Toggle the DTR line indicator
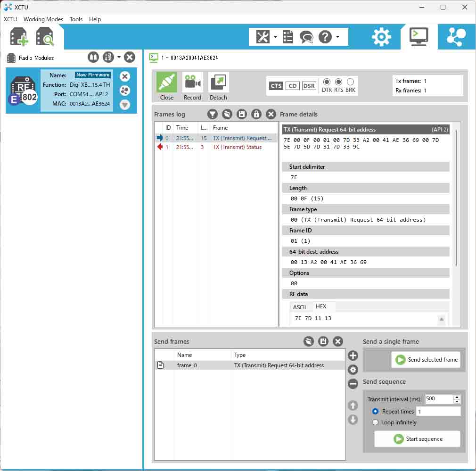The image size is (476, 471). (x=327, y=82)
